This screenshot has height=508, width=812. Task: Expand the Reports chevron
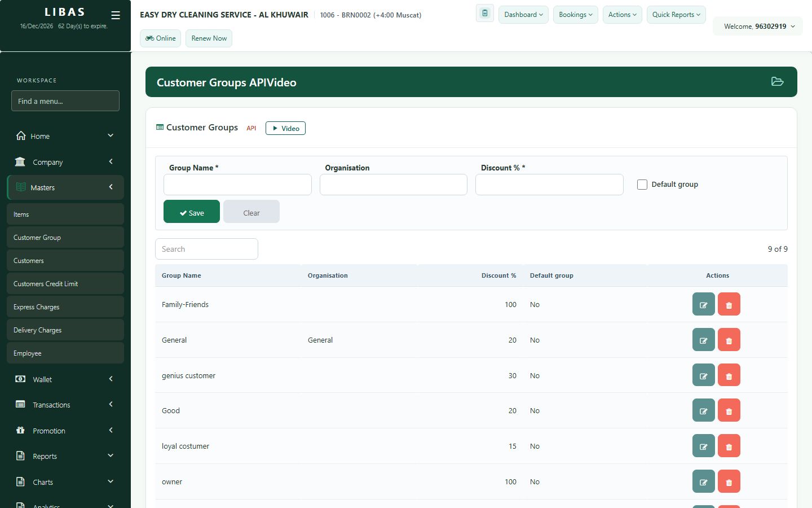(x=111, y=456)
